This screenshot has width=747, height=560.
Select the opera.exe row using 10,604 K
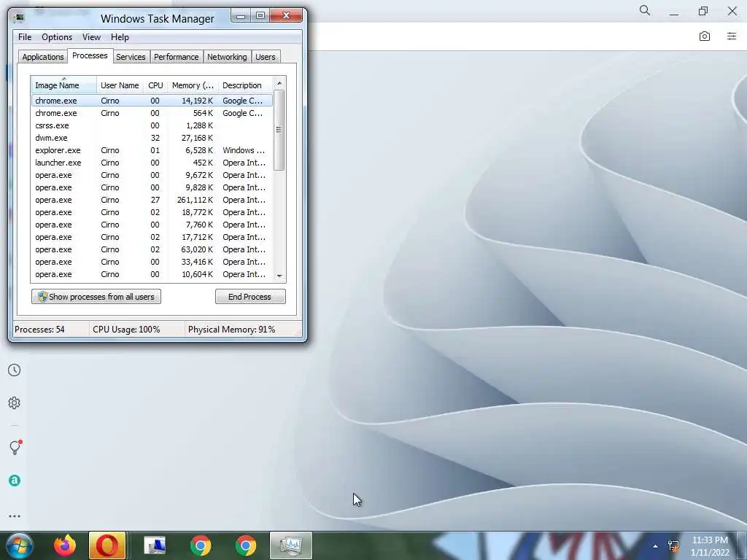[x=152, y=274]
